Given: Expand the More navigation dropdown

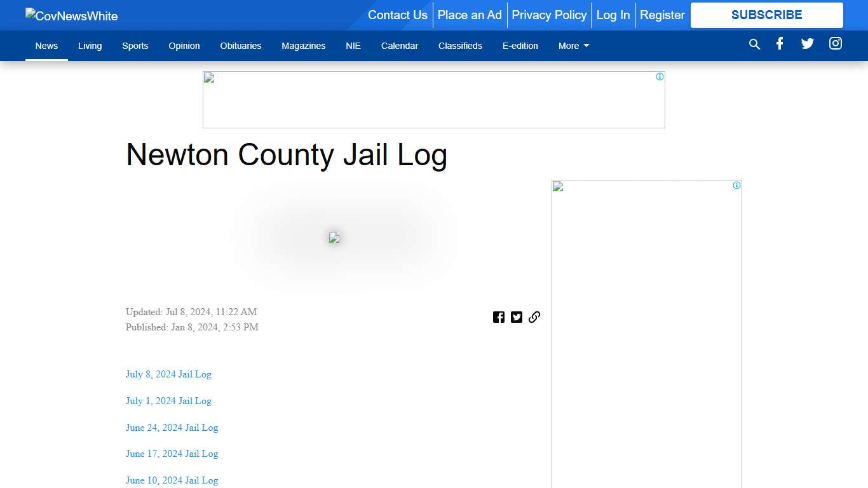Looking at the screenshot, I should (x=573, y=45).
